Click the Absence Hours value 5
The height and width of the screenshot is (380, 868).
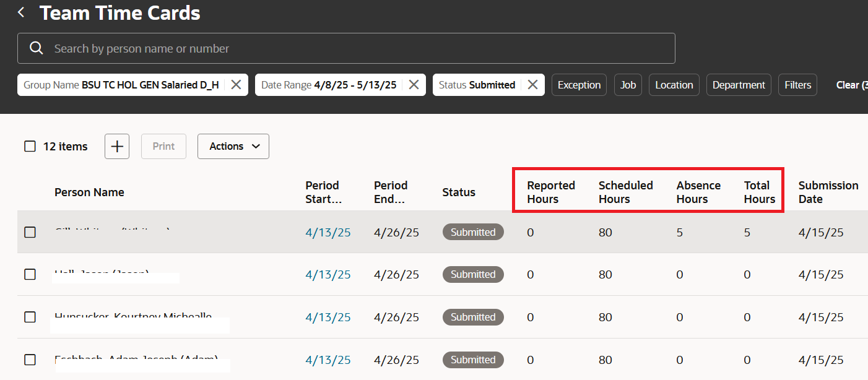click(x=680, y=233)
